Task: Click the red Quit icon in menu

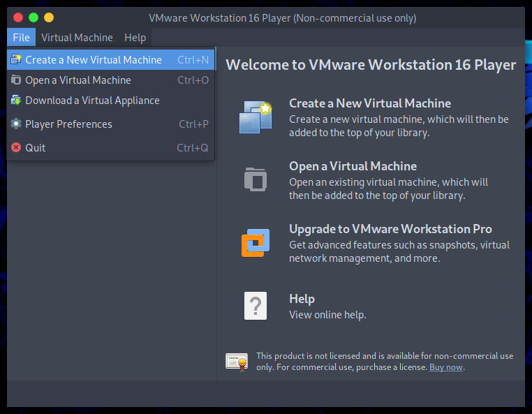Action: [x=16, y=147]
